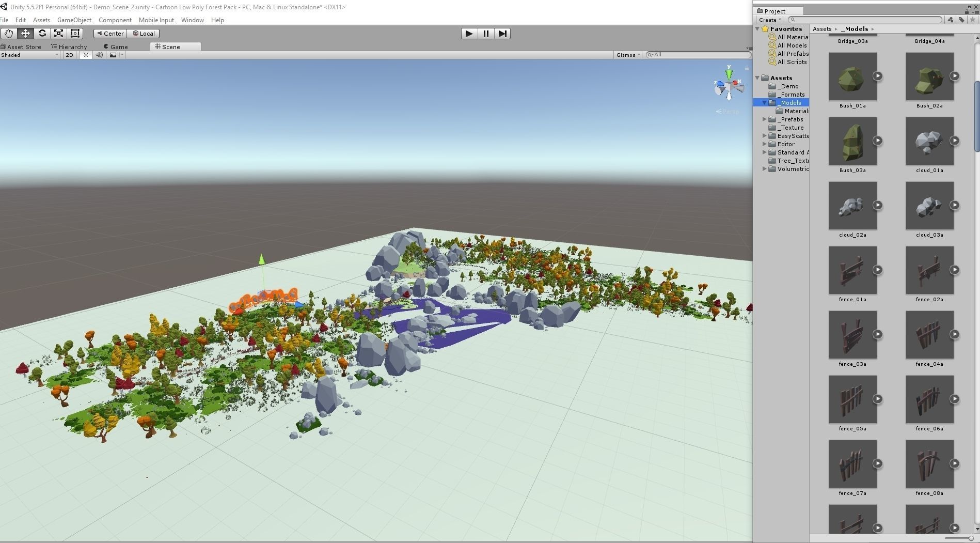Expand the _Prefabs folder
980x543 pixels.
pos(765,119)
